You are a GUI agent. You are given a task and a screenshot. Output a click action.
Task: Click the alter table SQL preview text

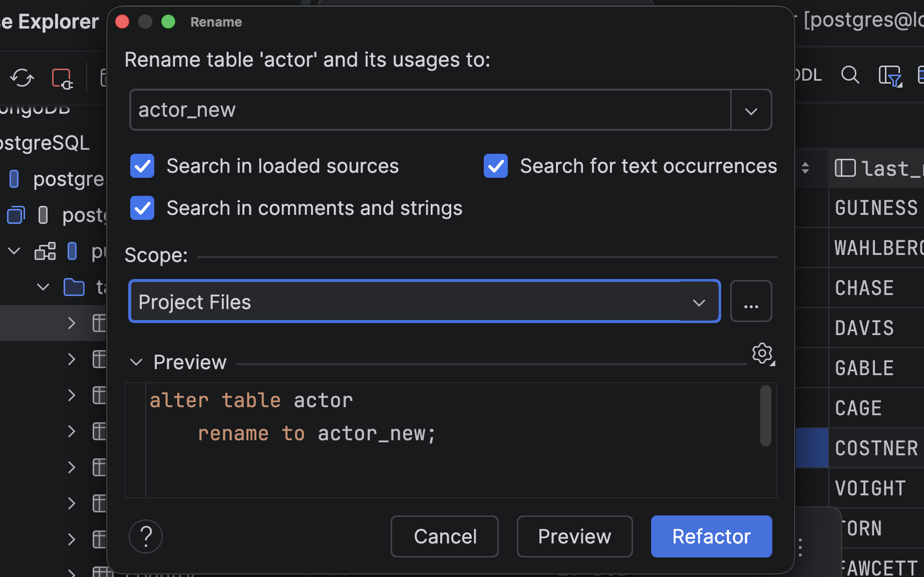[x=292, y=417]
